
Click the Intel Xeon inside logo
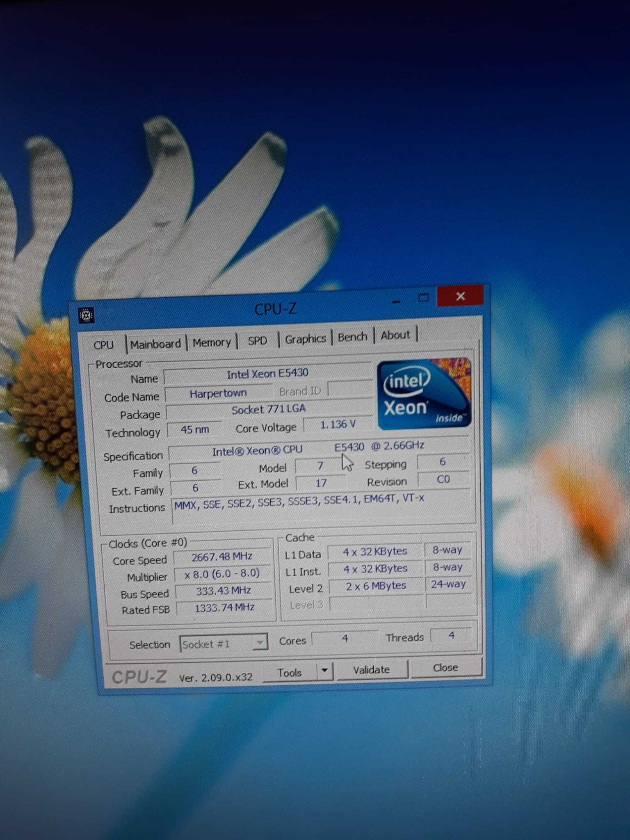click(424, 394)
